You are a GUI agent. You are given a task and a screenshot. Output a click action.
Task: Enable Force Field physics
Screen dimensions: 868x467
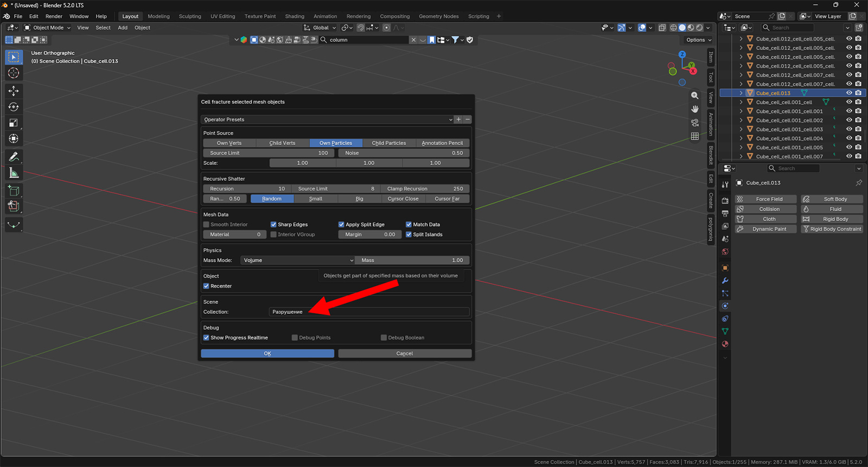[766, 199]
